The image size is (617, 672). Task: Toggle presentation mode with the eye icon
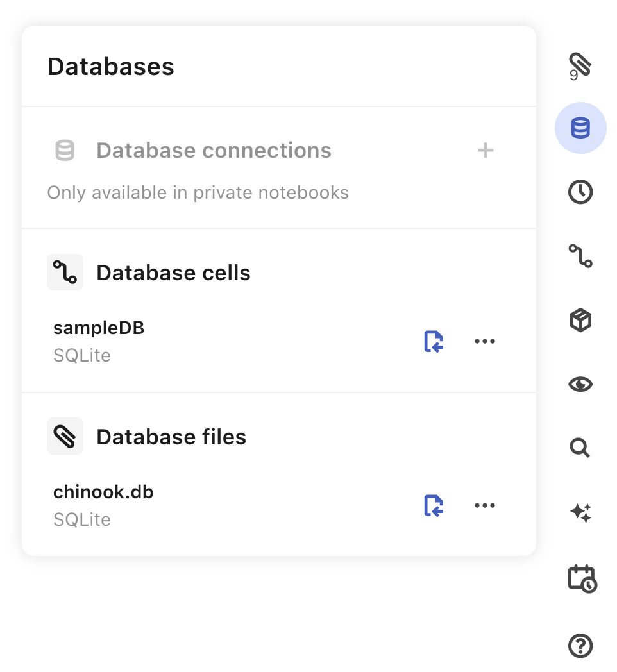coord(580,383)
